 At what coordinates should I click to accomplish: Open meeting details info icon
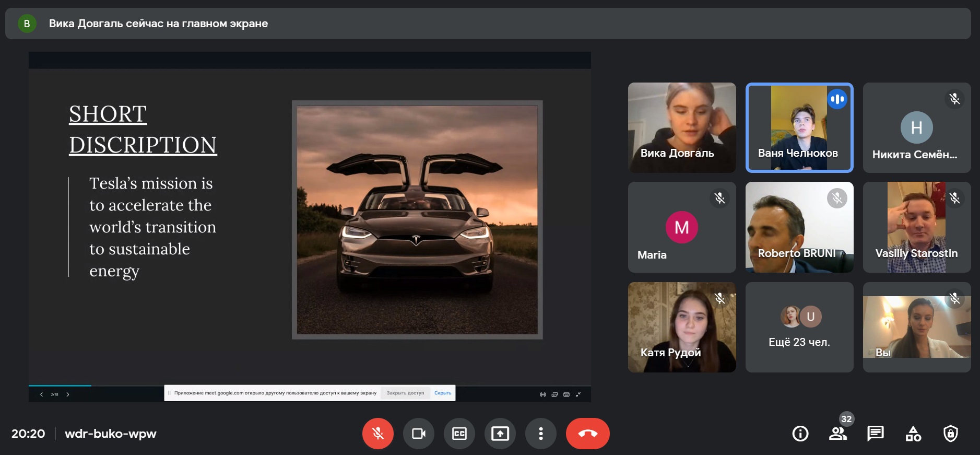(800, 434)
